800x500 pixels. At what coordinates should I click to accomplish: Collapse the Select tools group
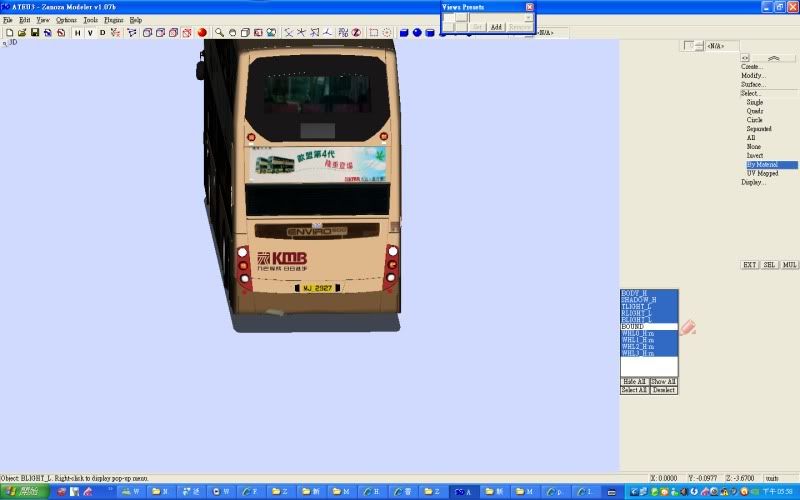tap(751, 93)
